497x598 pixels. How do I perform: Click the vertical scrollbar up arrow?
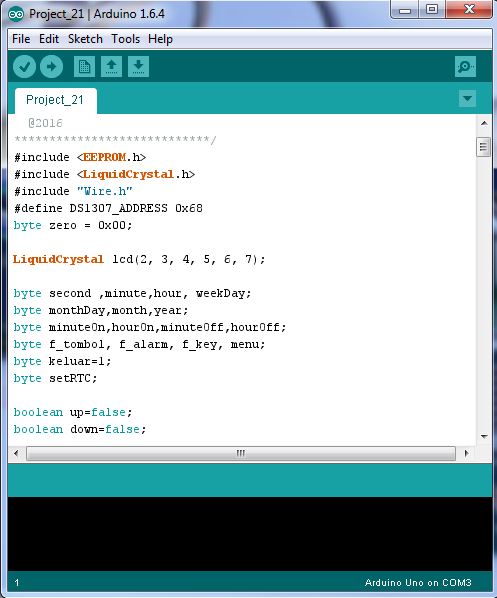[x=484, y=123]
